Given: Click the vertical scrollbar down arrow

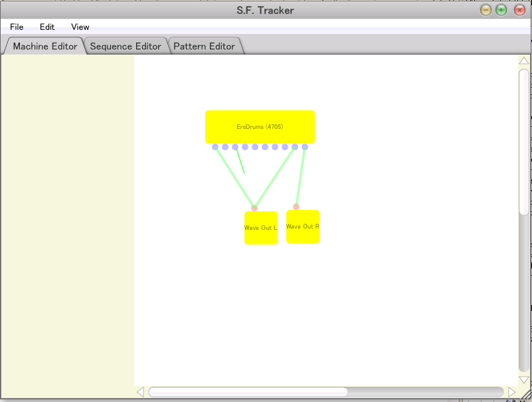Looking at the screenshot, I should click(x=524, y=379).
